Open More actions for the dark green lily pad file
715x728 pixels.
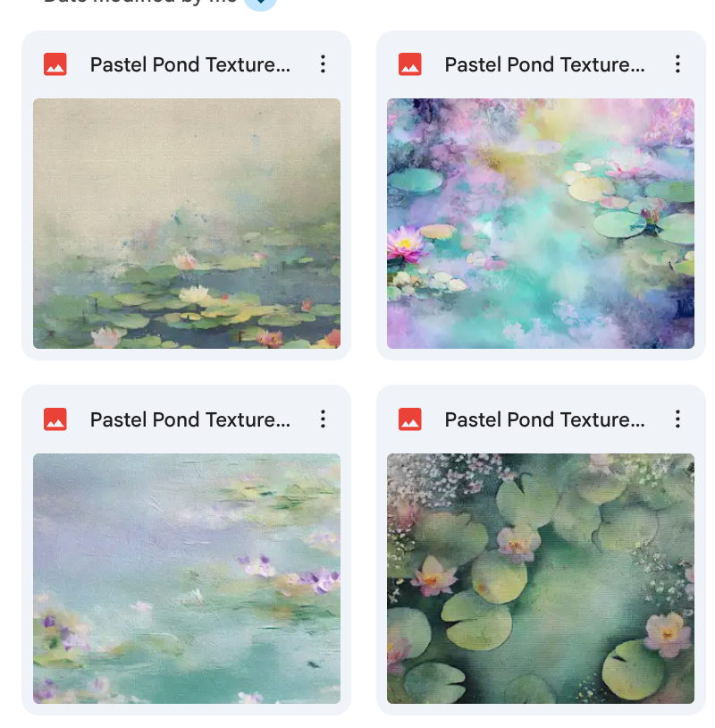pos(677,419)
